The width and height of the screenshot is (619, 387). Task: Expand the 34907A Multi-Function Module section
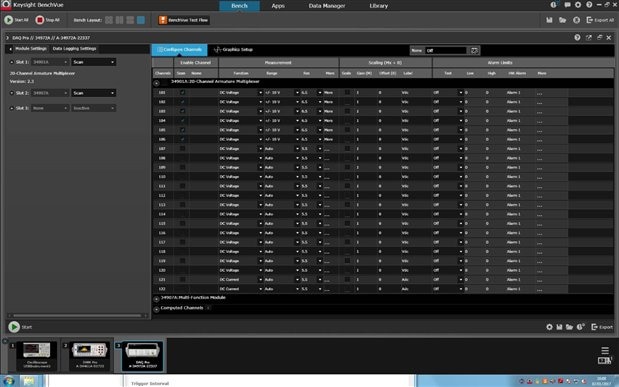[156, 299]
